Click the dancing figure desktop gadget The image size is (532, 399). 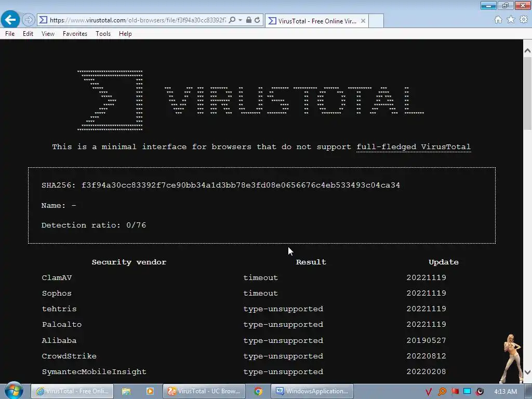coord(512,358)
